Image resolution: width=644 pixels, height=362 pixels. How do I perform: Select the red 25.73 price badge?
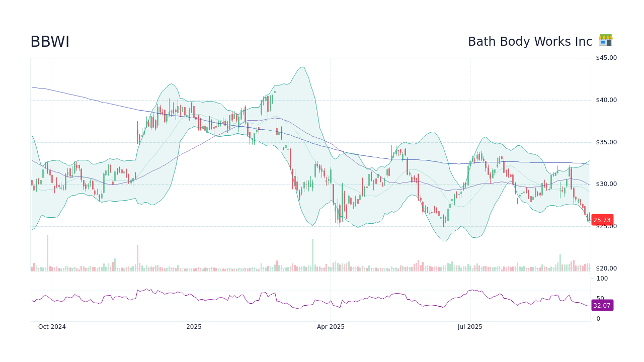[602, 220]
